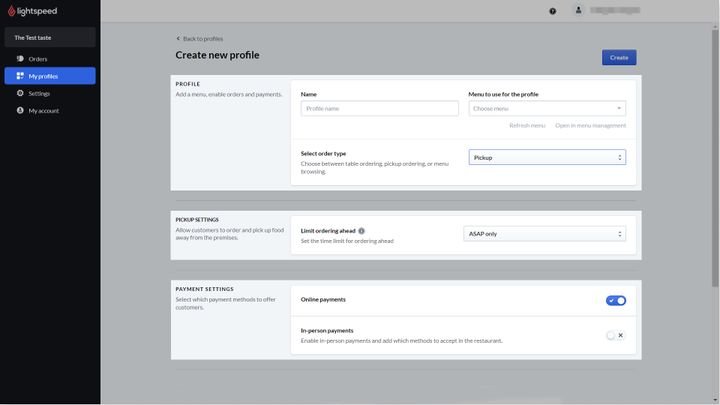
Task: Disable the Online payments toggle
Action: click(616, 300)
